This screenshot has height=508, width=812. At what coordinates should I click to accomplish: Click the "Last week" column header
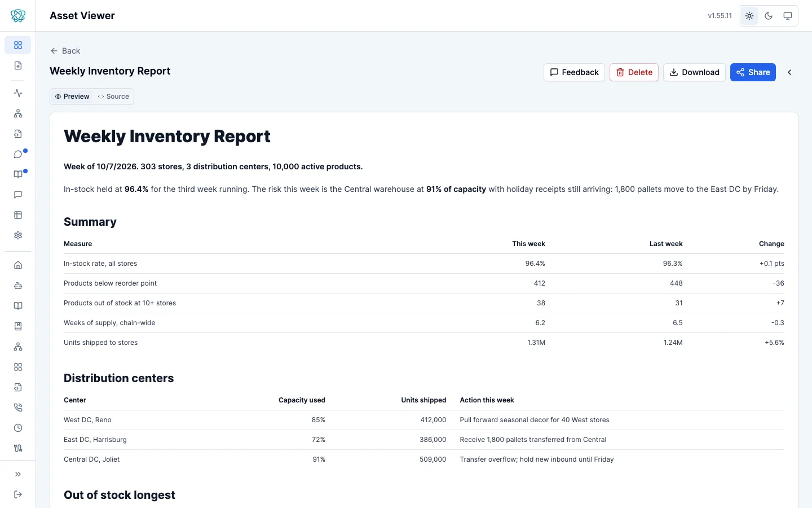[666, 244]
